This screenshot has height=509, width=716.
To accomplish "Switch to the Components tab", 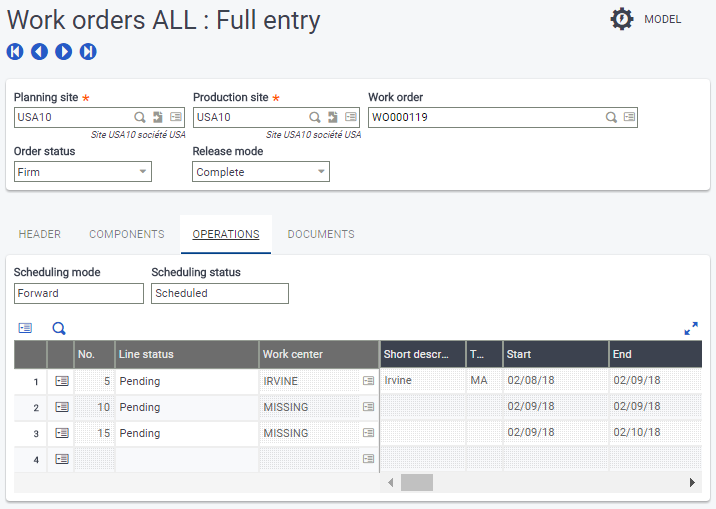I will click(127, 234).
